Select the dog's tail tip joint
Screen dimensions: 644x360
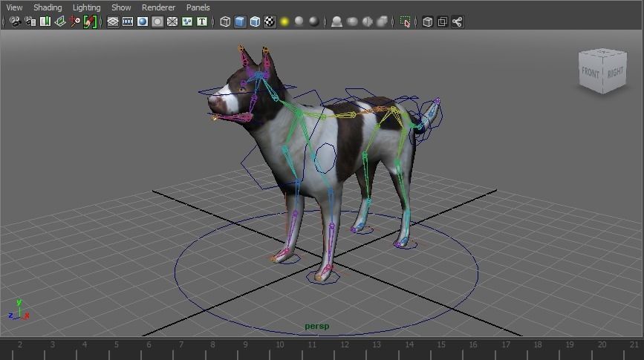click(438, 100)
